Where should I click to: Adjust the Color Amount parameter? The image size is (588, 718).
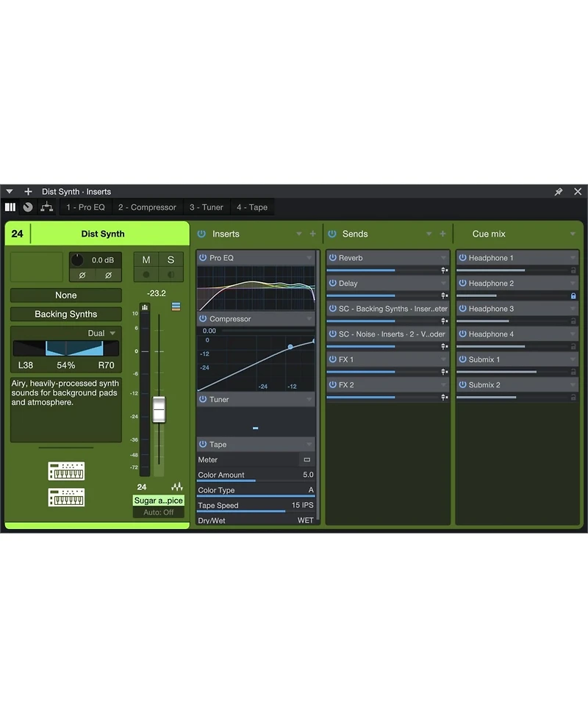tap(256, 475)
